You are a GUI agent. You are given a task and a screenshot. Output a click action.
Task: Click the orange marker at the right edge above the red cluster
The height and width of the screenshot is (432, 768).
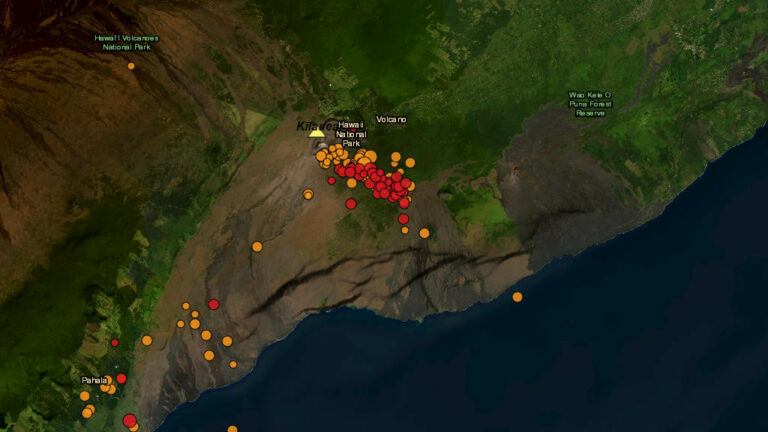(410, 163)
